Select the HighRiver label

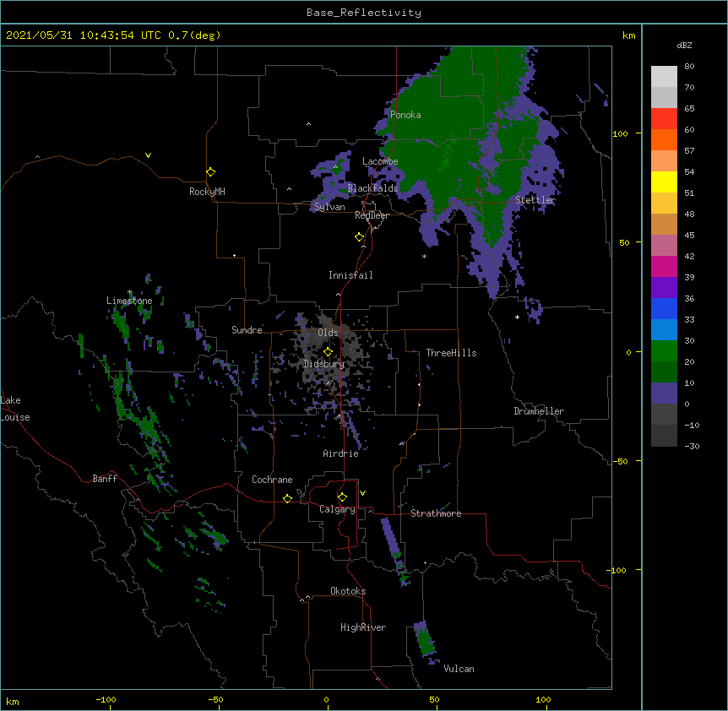tap(363, 627)
